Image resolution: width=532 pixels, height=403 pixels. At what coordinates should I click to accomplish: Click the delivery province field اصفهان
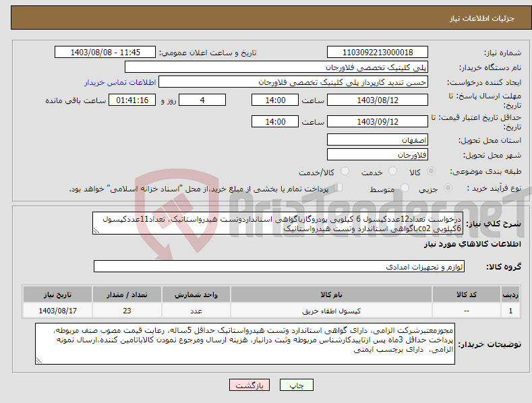378,139
